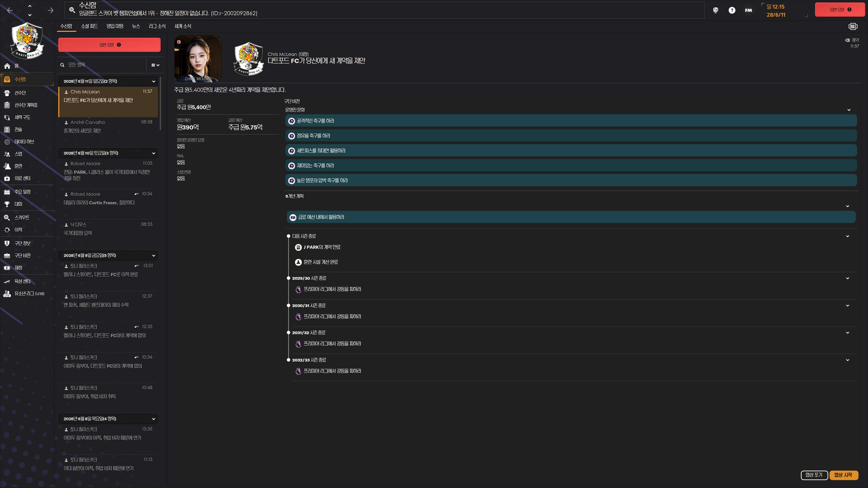Select the 수신함 tab
Screen dimensions: 868x488
66,26
